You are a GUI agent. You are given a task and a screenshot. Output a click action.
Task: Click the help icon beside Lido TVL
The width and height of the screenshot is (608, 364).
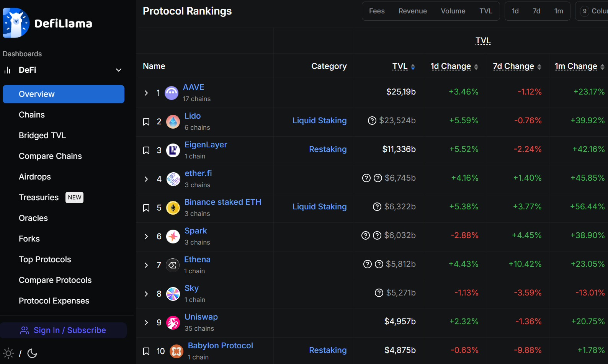pyautogui.click(x=372, y=121)
